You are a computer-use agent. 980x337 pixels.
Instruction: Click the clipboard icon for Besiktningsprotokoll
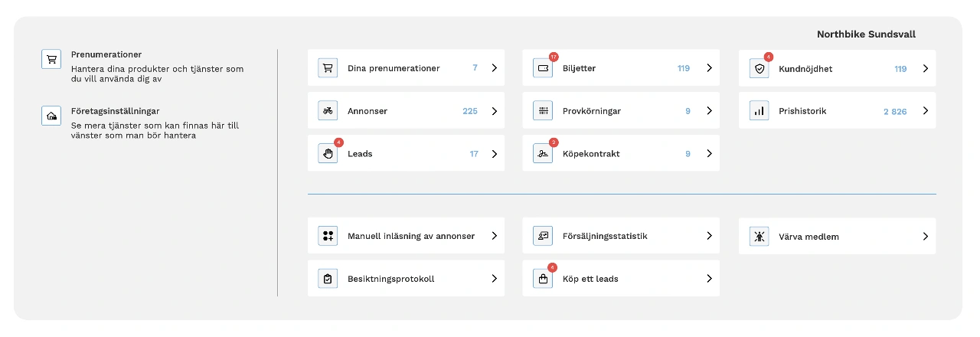(x=328, y=279)
